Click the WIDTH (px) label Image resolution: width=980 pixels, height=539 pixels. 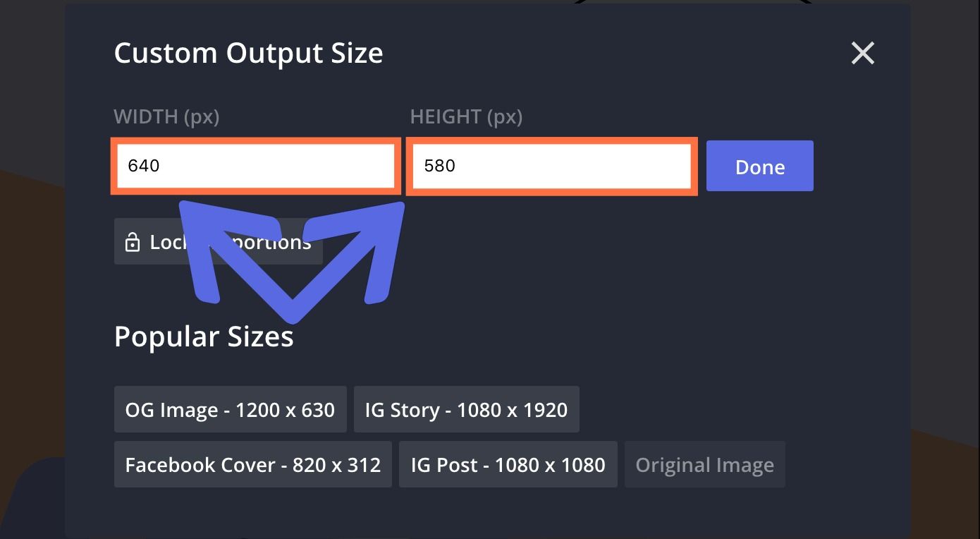coord(166,116)
